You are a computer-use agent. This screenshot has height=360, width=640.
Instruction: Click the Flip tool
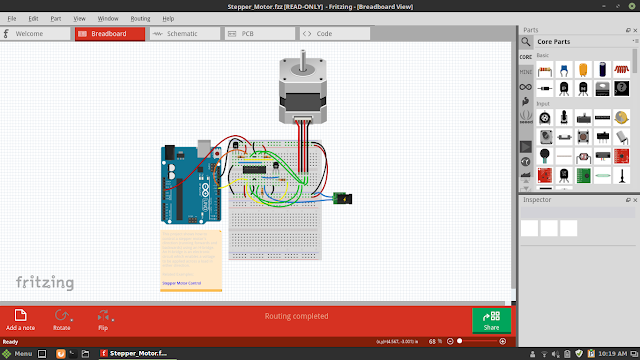[x=103, y=320]
